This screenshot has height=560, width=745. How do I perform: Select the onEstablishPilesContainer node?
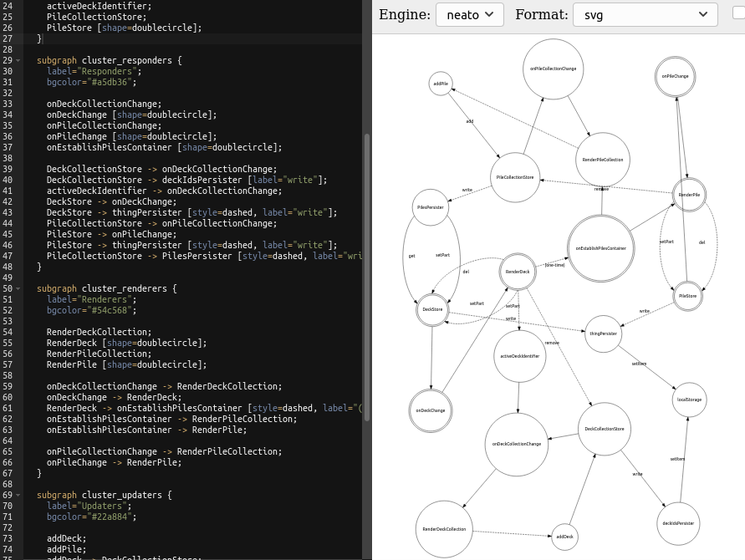tap(600, 247)
